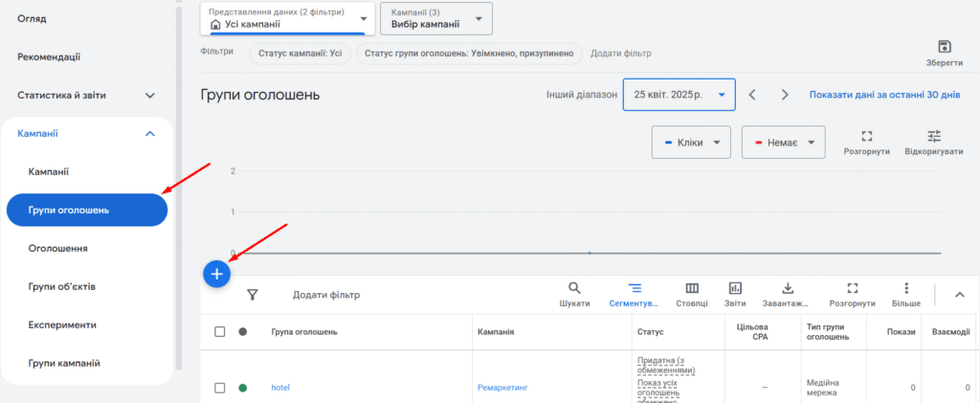The height and width of the screenshot is (403, 980).
Task: Check the box for hotel ad group
Action: click(x=220, y=388)
